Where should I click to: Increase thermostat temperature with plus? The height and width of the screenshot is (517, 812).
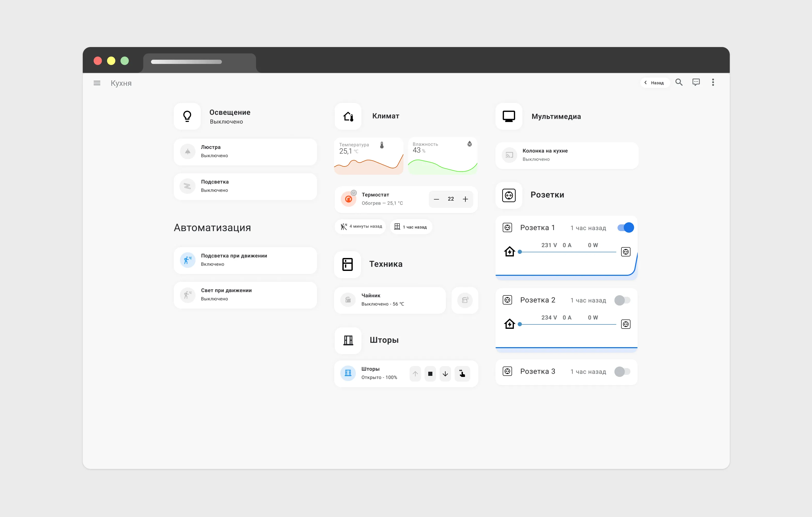pos(465,199)
